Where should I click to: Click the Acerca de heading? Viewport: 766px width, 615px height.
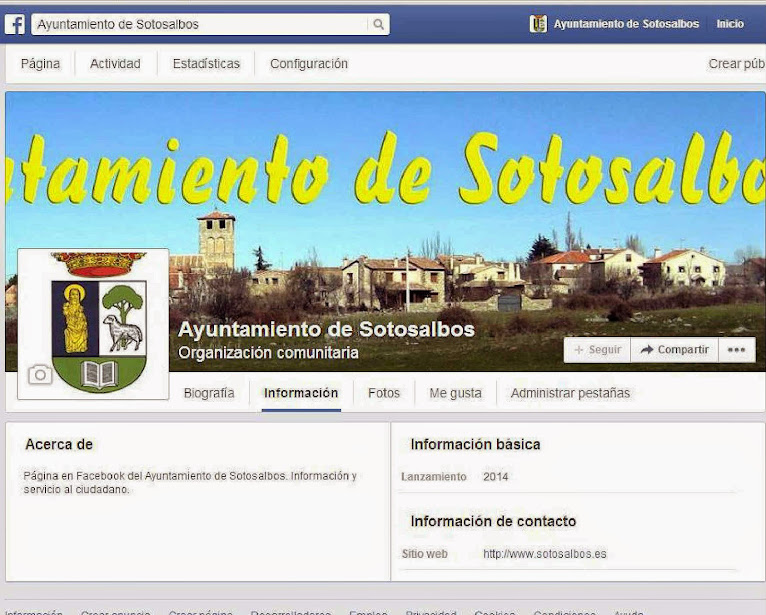(59, 445)
